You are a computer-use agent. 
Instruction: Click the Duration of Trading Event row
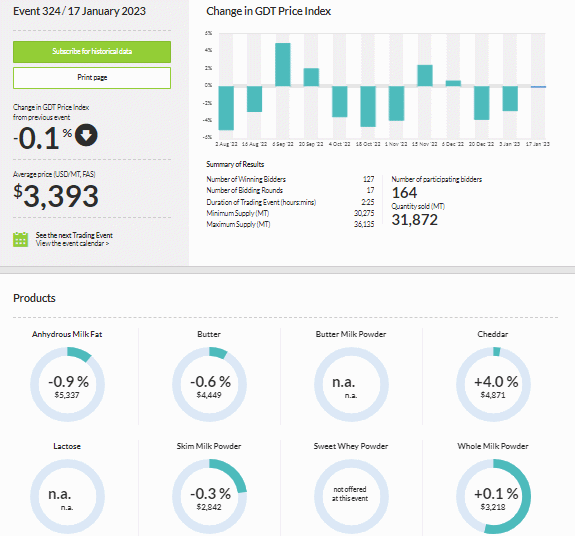tap(290, 202)
